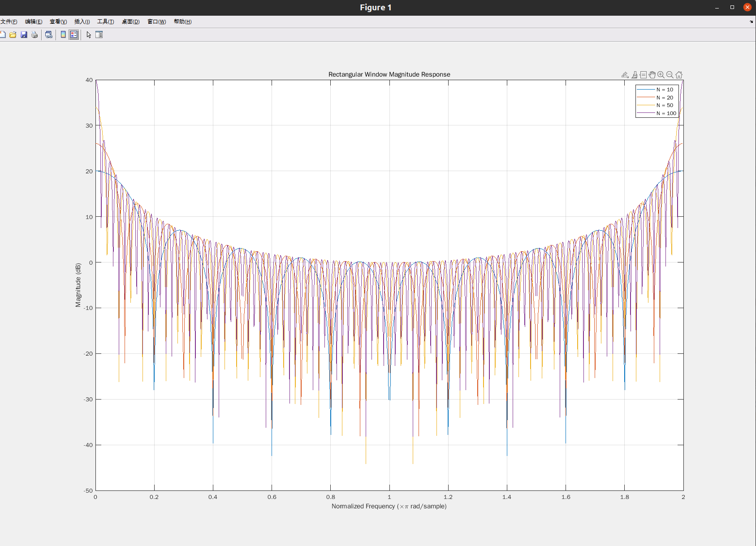
Task: Click the y-axis tick label 40
Action: [89, 80]
